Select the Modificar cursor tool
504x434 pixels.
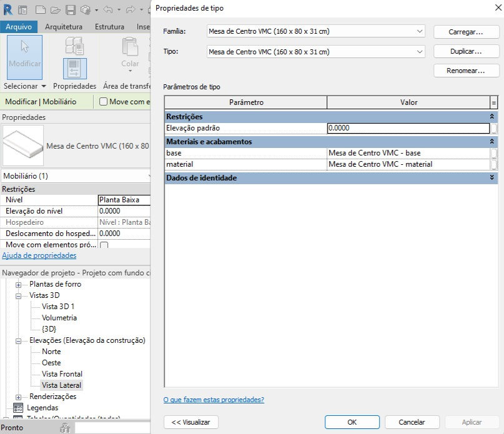pos(25,57)
